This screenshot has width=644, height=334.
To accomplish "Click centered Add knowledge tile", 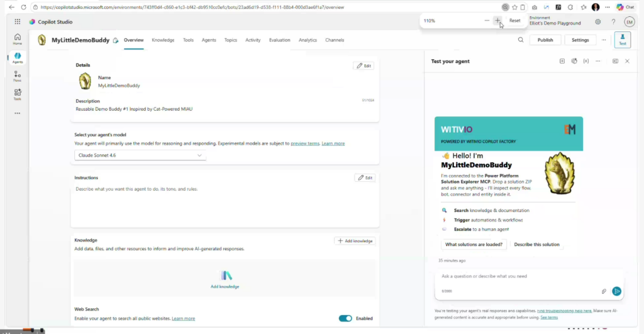I will [x=225, y=279].
